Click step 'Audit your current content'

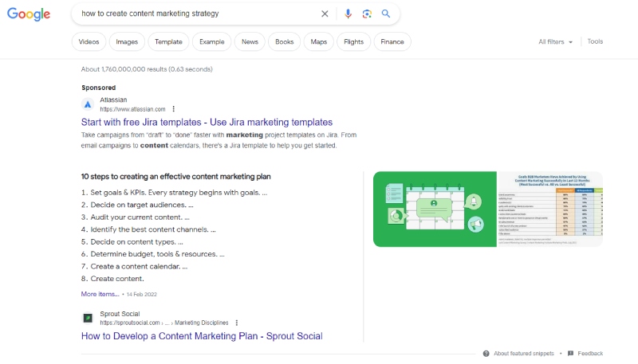coord(140,217)
